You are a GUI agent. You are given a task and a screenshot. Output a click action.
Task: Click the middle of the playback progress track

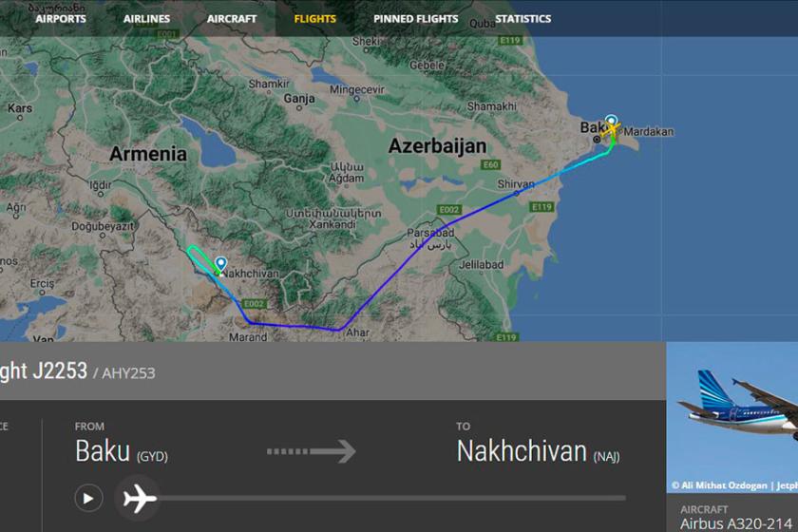pyautogui.click(x=390, y=498)
